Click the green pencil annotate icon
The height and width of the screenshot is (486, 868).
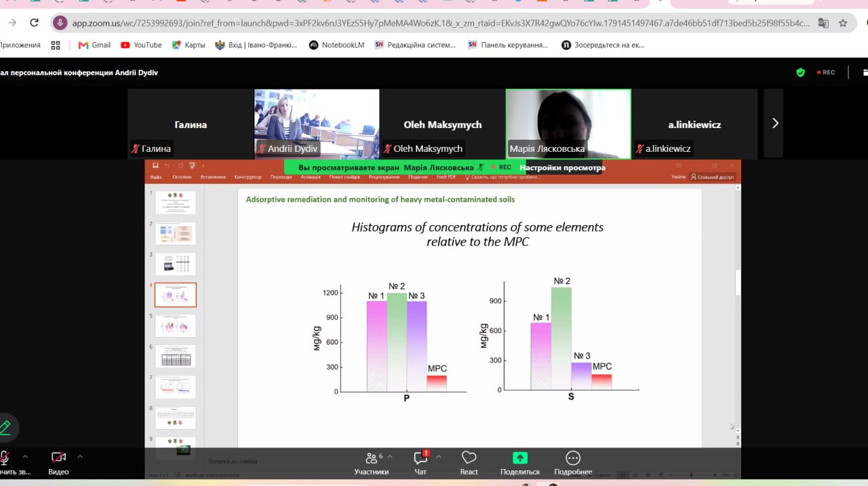tap(5, 428)
